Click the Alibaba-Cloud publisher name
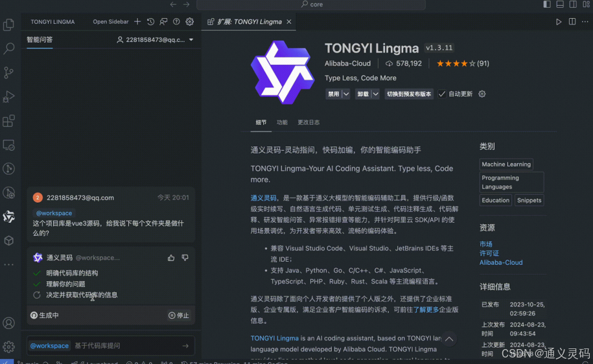Viewport: 593px width, 364px height. coord(347,63)
